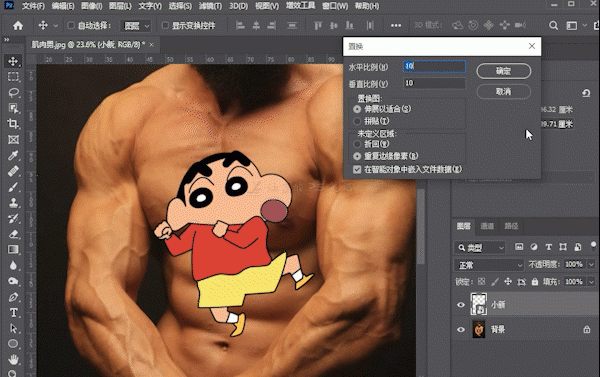Select the 伸展以适合(S) radio option
600x377 pixels.
[357, 109]
